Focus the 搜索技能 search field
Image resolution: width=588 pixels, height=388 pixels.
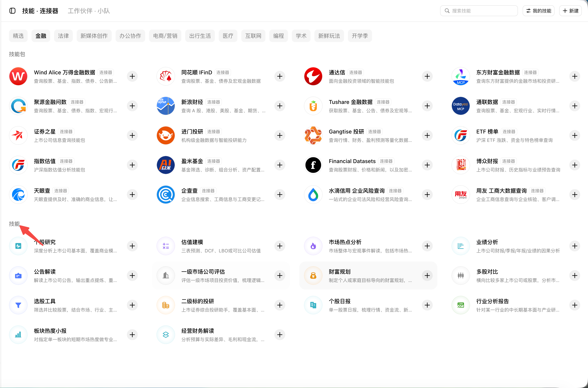click(x=479, y=11)
